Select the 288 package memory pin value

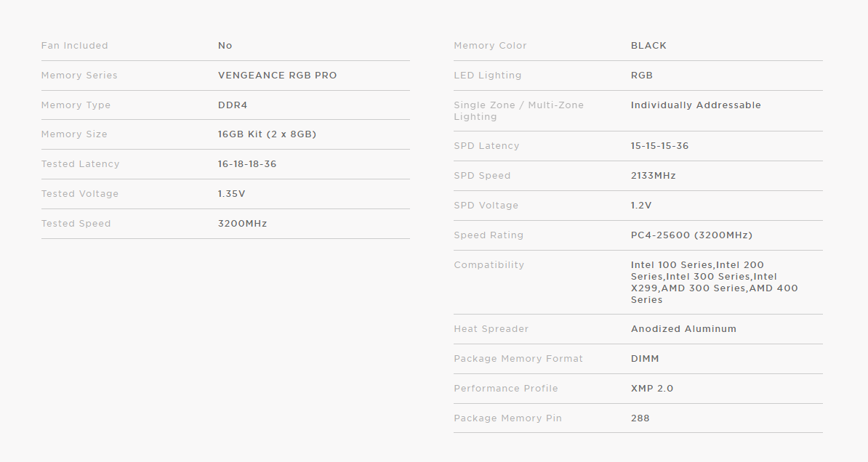[x=640, y=418]
